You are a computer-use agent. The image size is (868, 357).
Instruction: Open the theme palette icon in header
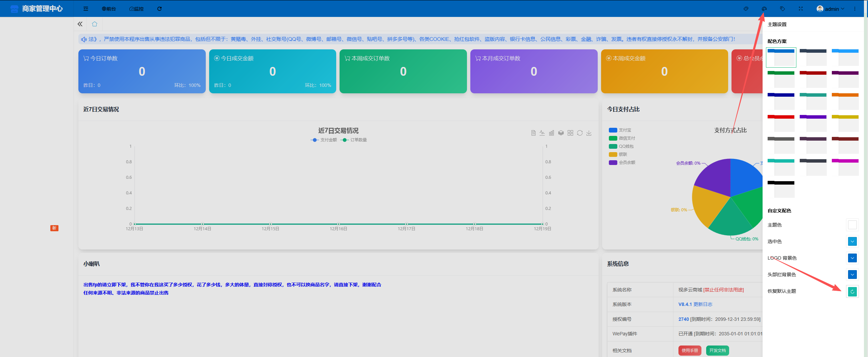764,9
